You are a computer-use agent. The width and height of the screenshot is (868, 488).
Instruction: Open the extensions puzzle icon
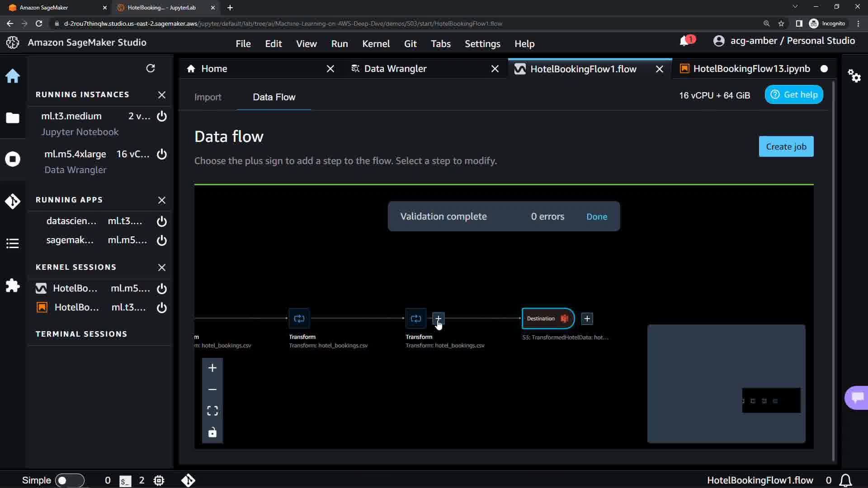tap(13, 286)
